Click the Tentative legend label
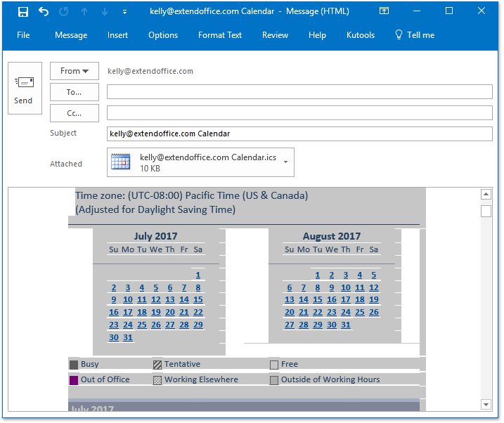Screen dimensions: 504x423 [x=182, y=364]
